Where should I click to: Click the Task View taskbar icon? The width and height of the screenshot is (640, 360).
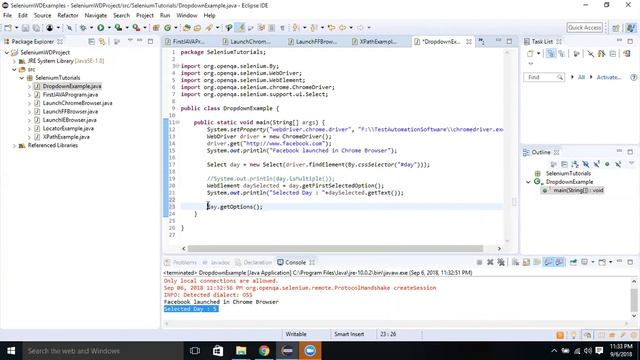195,351
